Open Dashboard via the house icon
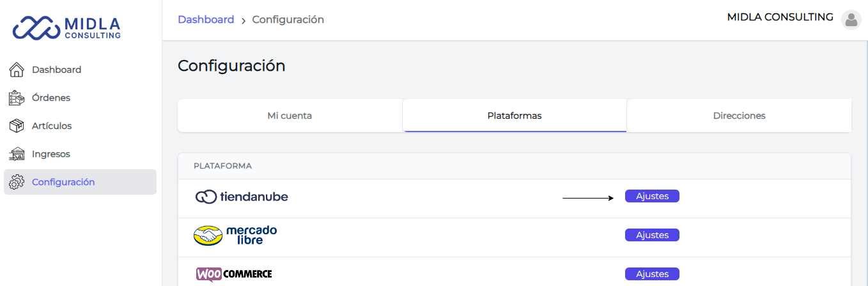 (17, 70)
